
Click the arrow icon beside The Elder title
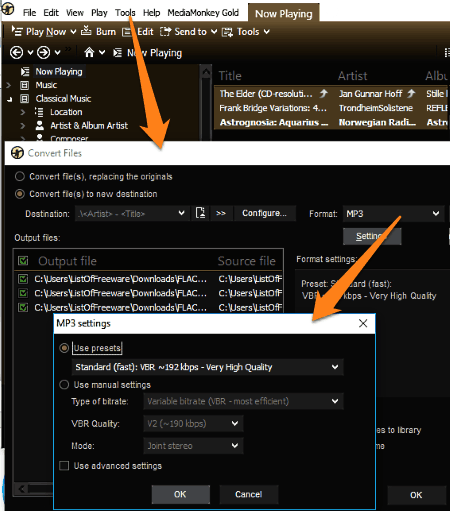[323, 93]
